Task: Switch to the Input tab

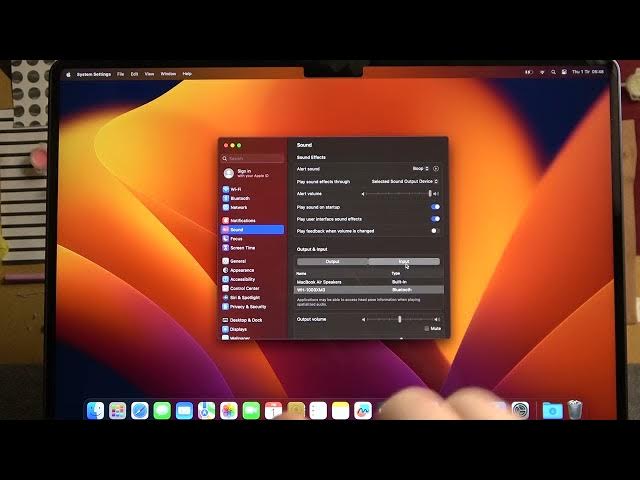Action: [404, 261]
